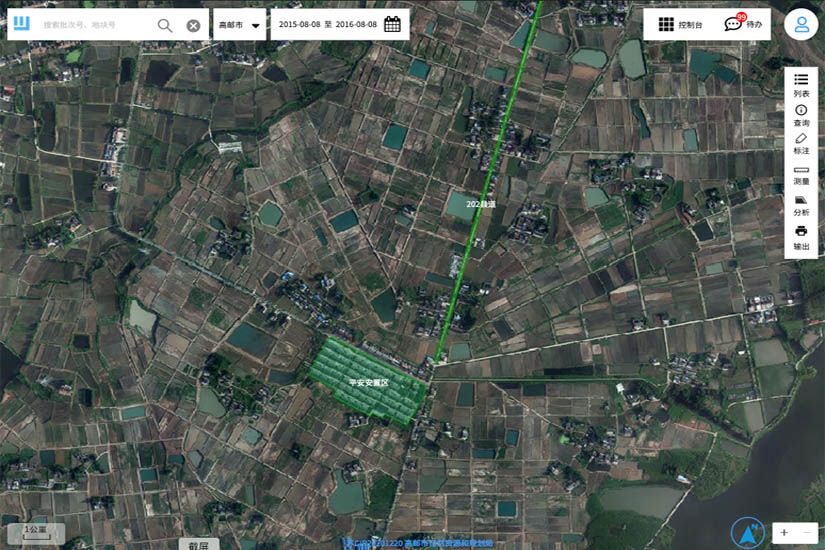Screen dimensions: 825x550
Task: Open the 列表 (list) tool
Action: coord(801,84)
